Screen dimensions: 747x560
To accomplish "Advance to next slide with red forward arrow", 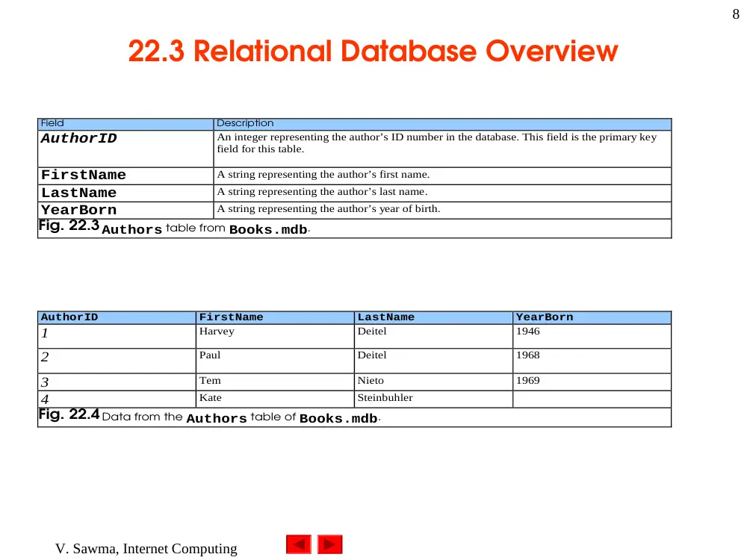I will pos(329,544).
